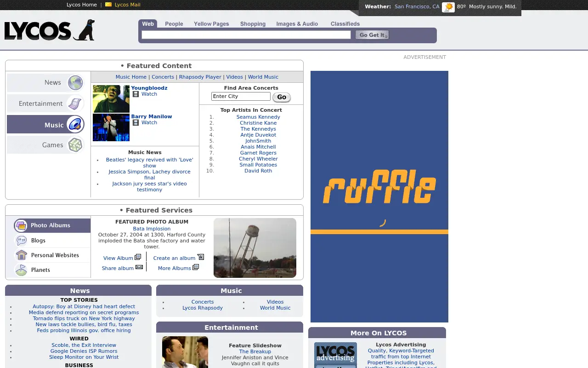The height and width of the screenshot is (368, 588).
Task: Open the Youngbloodz video thumbnail
Action: tap(111, 99)
